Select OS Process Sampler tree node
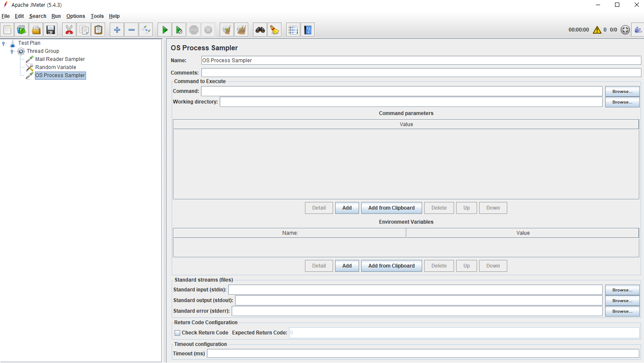 (x=60, y=75)
